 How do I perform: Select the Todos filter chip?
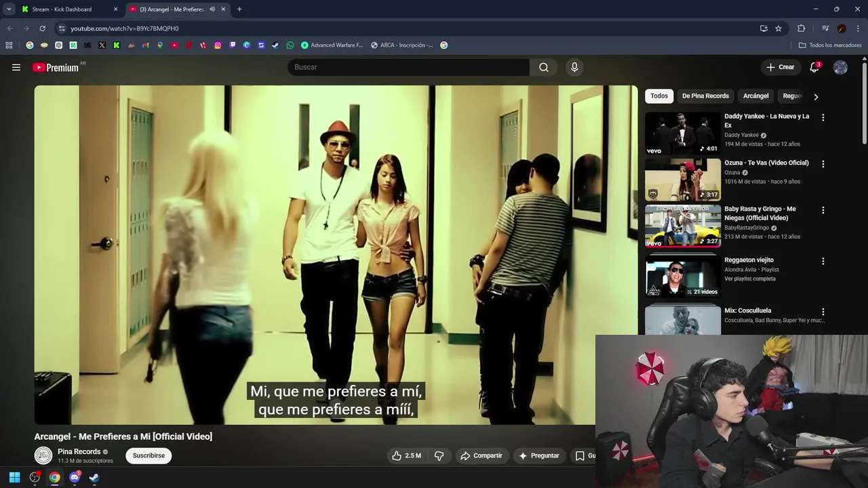(659, 96)
